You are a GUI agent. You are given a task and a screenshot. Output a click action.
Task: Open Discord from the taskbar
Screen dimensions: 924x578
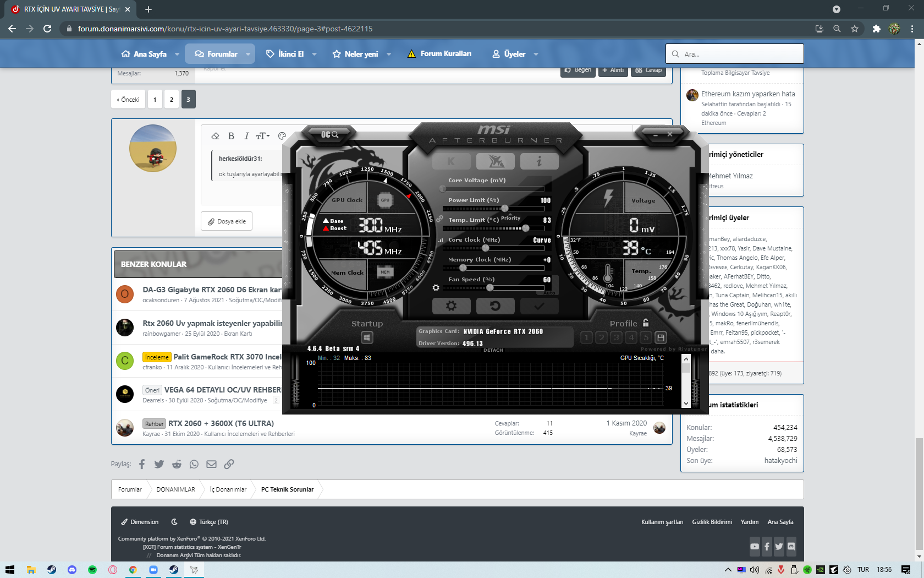pyautogui.click(x=72, y=570)
